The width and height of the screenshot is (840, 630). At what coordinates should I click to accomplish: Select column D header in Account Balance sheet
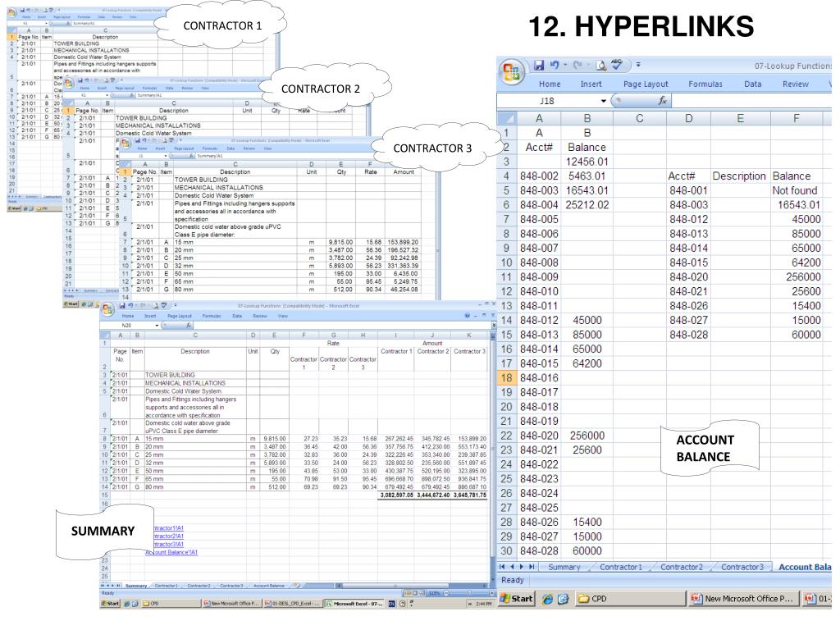688,118
